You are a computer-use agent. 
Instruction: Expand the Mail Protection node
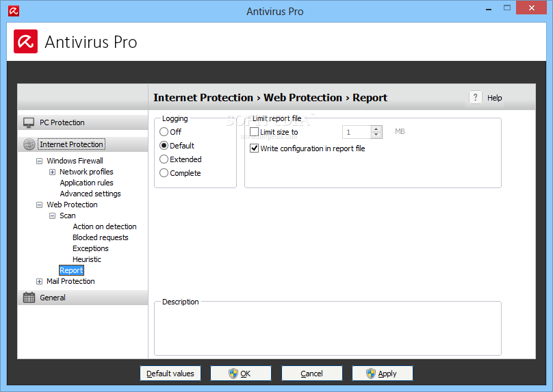[39, 282]
